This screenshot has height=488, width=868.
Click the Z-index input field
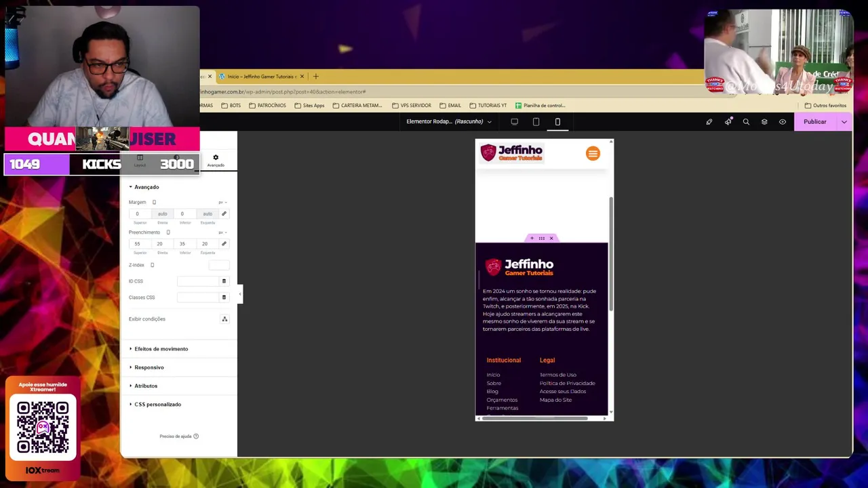pos(218,265)
